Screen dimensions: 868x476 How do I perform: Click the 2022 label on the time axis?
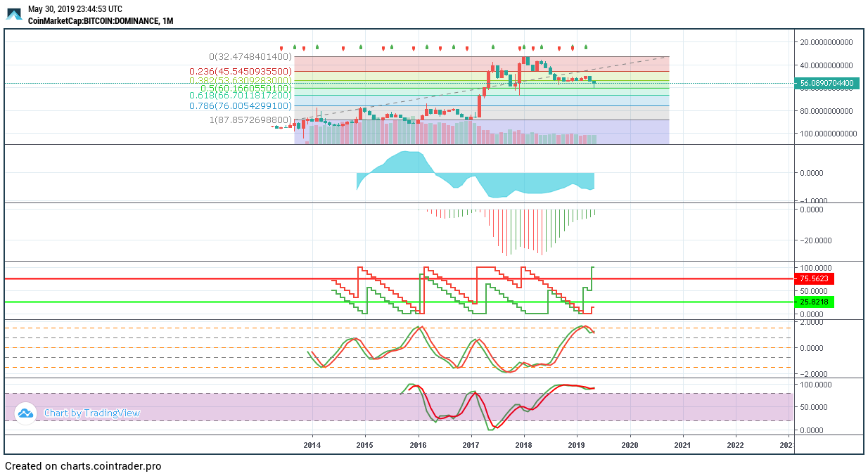point(735,445)
